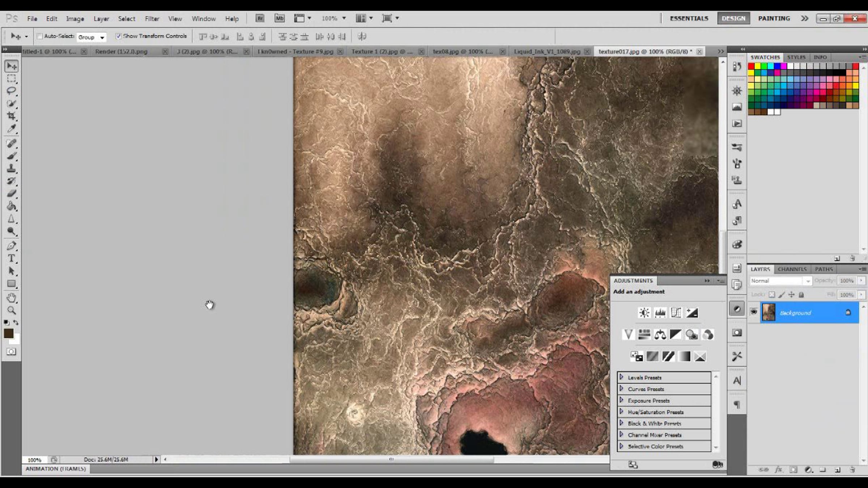
Task: Switch to tex08.jpg document tab
Action: 463,51
